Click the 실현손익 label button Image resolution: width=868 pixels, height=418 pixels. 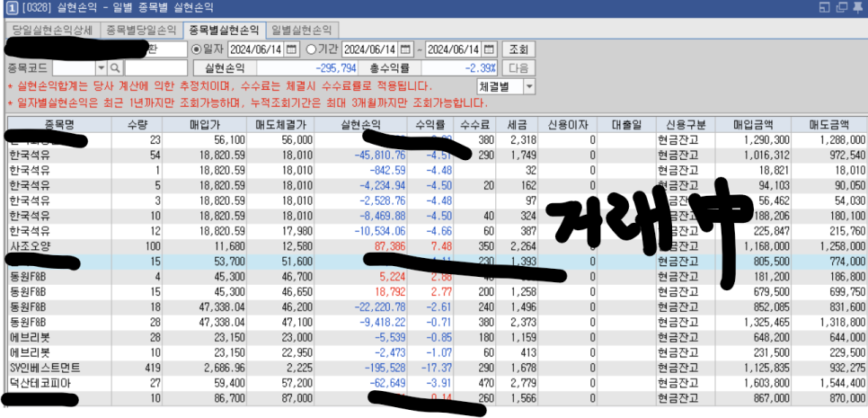point(225,68)
